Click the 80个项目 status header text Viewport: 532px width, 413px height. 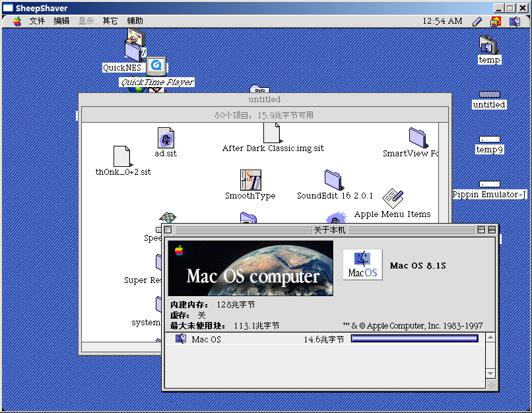click(x=264, y=115)
